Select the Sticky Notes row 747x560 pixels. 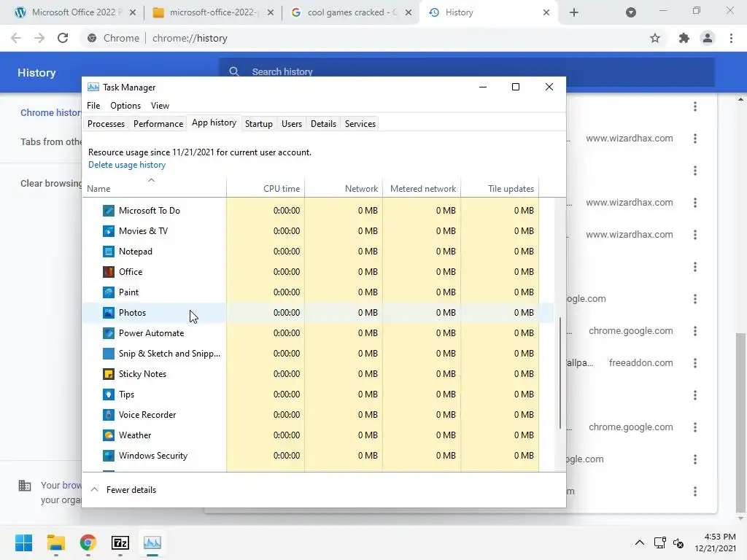pos(318,374)
